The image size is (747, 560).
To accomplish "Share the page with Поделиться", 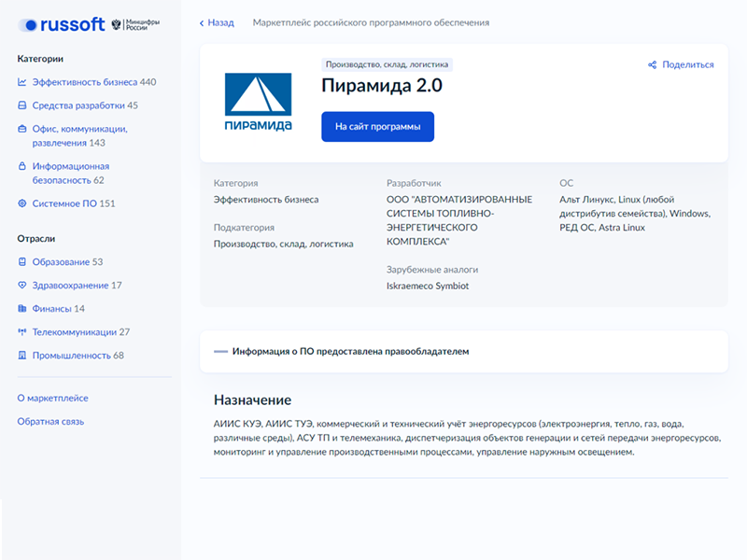I will [x=688, y=64].
